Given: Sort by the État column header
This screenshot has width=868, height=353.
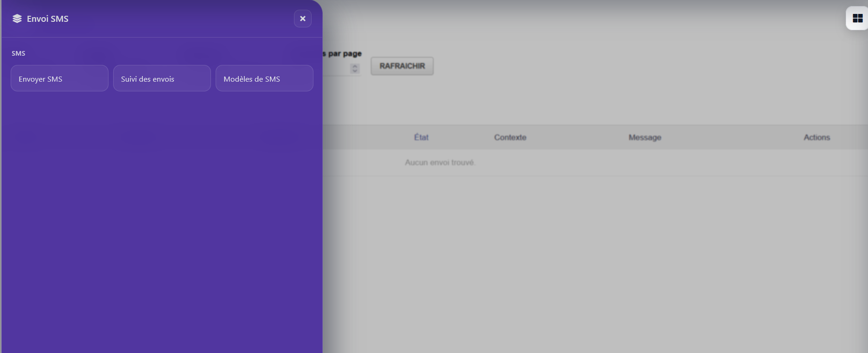Looking at the screenshot, I should pyautogui.click(x=421, y=137).
